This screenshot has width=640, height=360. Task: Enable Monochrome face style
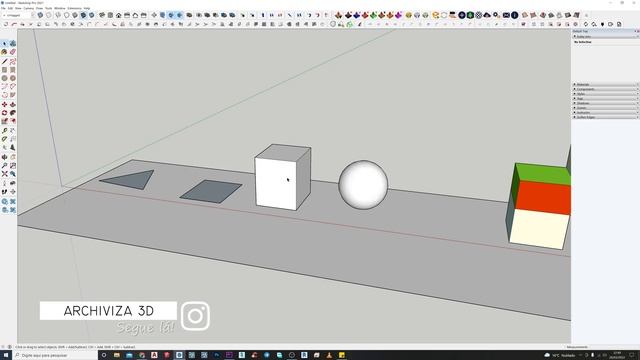click(x=92, y=15)
